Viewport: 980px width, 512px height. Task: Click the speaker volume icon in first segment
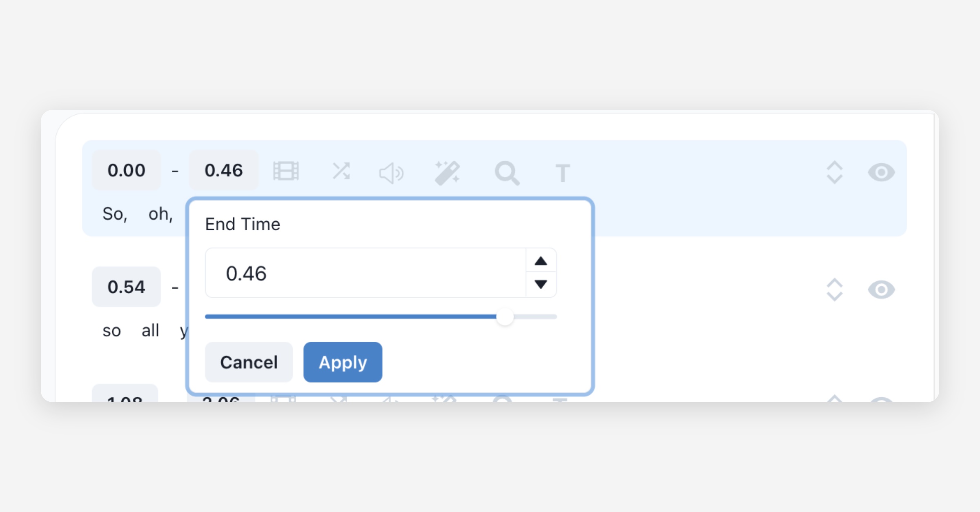(391, 173)
